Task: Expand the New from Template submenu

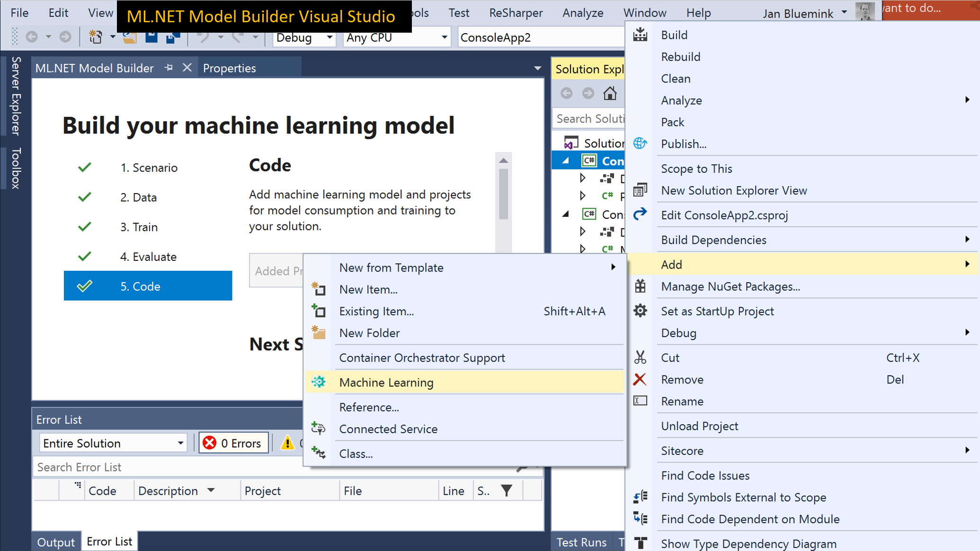Action: pos(614,267)
